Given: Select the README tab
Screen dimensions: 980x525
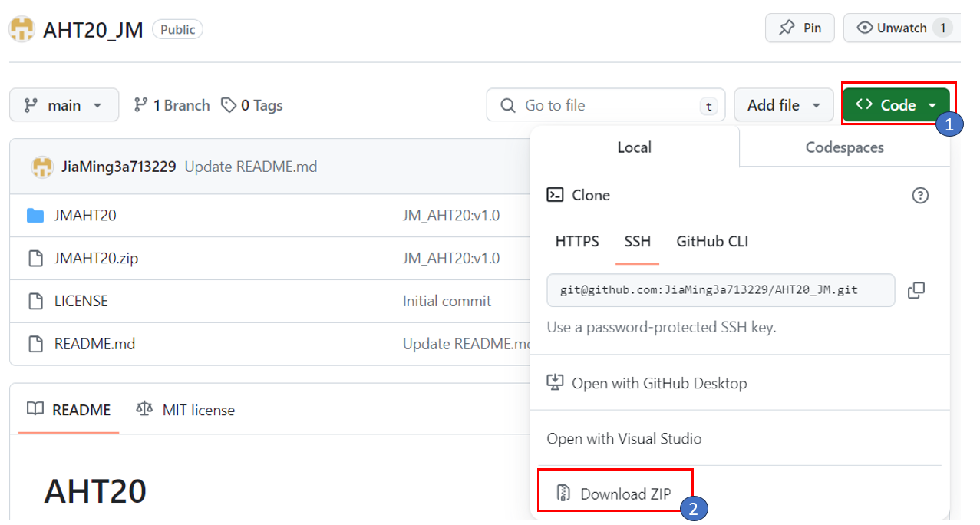Looking at the screenshot, I should [68, 410].
